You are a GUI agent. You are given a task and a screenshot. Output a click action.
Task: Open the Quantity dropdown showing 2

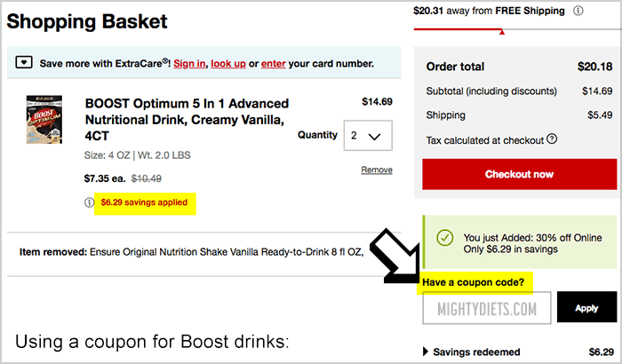pos(368,136)
